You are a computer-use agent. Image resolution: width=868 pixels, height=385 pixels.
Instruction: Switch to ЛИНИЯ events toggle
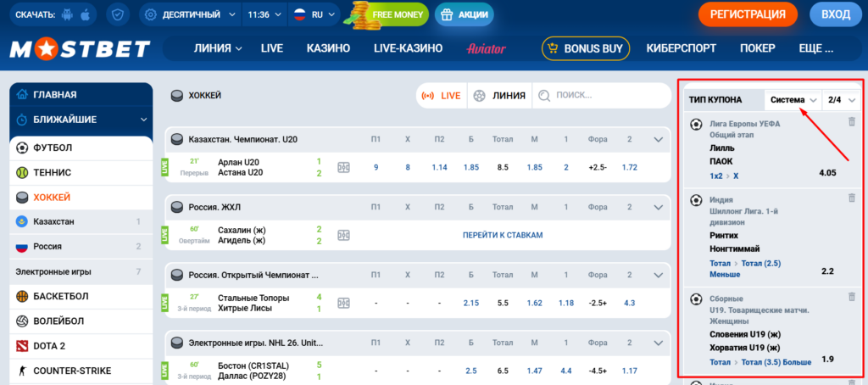(499, 96)
